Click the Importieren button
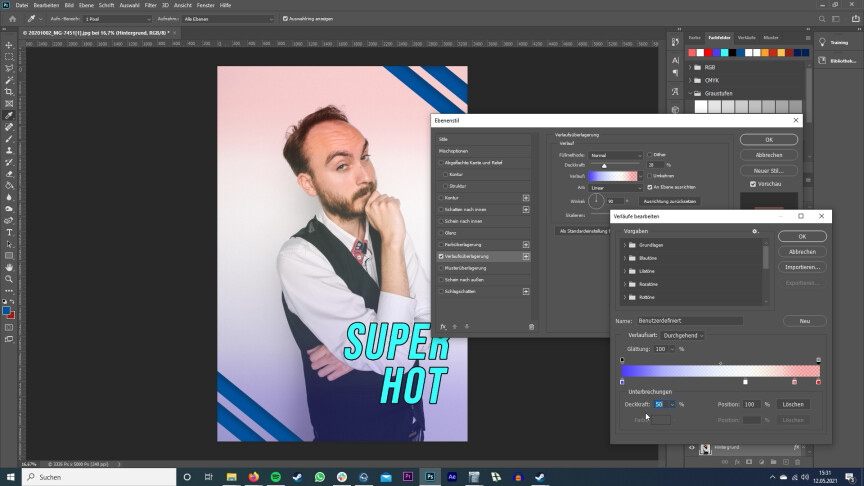Screen dimensions: 864x486 (x=802, y=267)
